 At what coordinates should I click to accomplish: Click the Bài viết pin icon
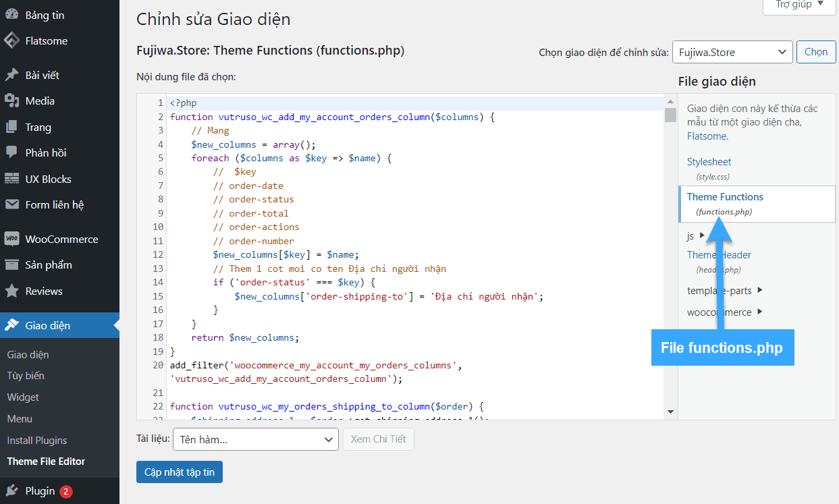coord(12,74)
